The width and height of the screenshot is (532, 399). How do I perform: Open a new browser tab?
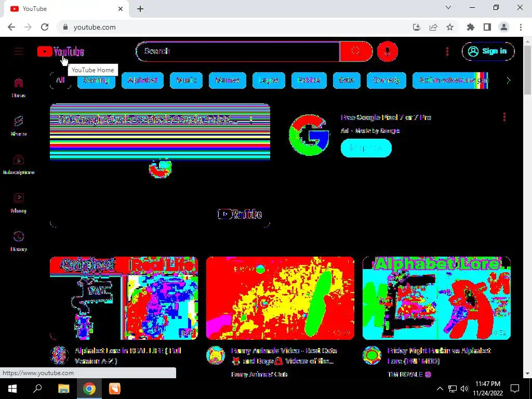click(x=140, y=9)
